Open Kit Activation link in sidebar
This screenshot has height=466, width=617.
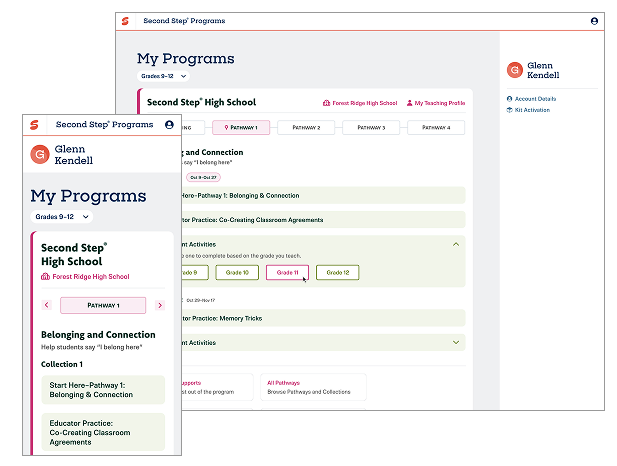point(528,110)
